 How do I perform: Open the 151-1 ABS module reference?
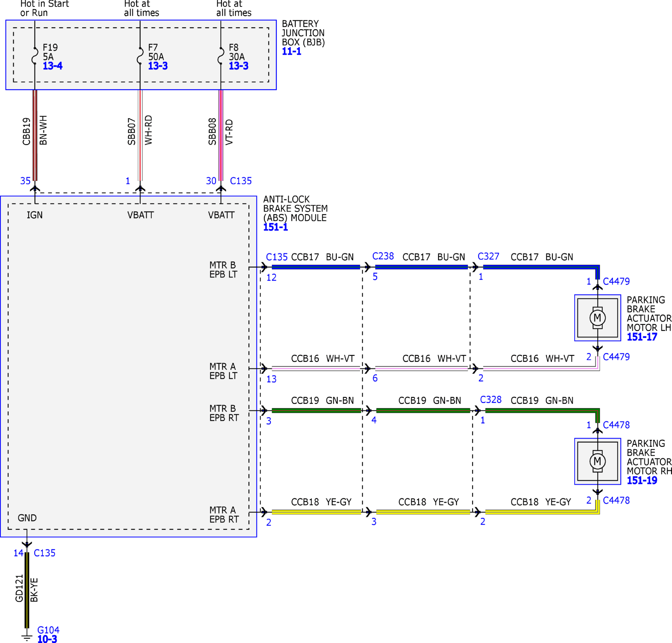click(x=275, y=227)
